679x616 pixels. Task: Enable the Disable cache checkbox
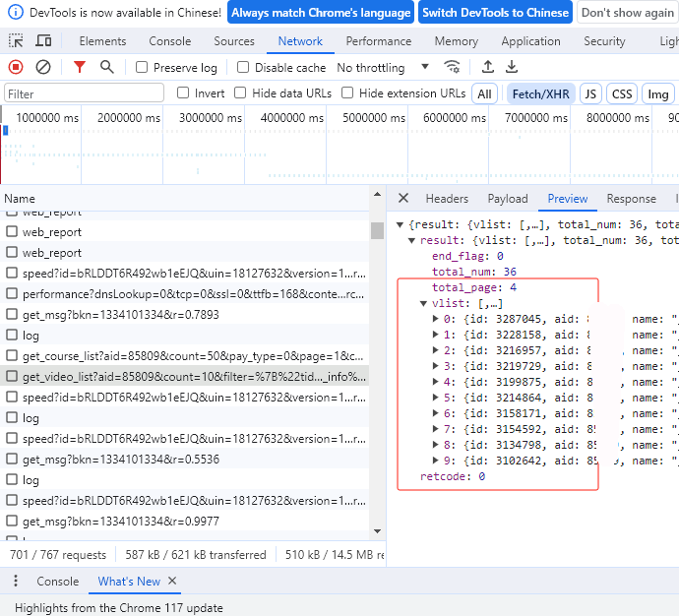point(243,67)
